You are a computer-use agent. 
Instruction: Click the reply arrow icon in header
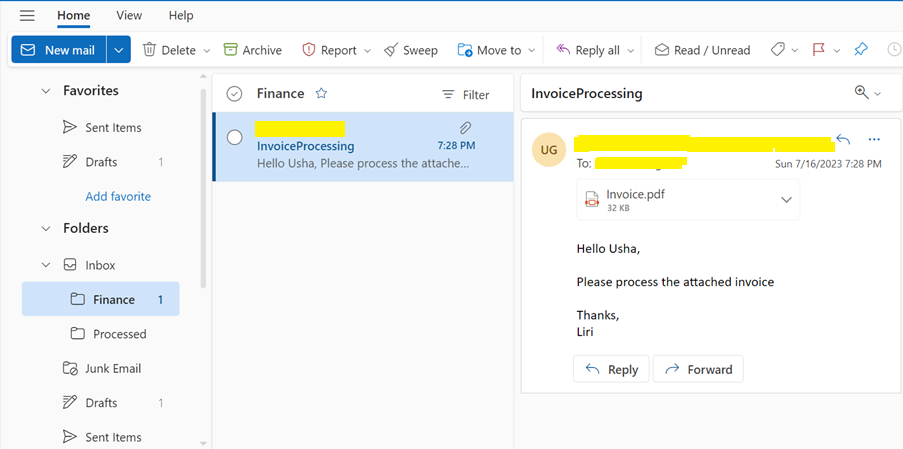(843, 139)
